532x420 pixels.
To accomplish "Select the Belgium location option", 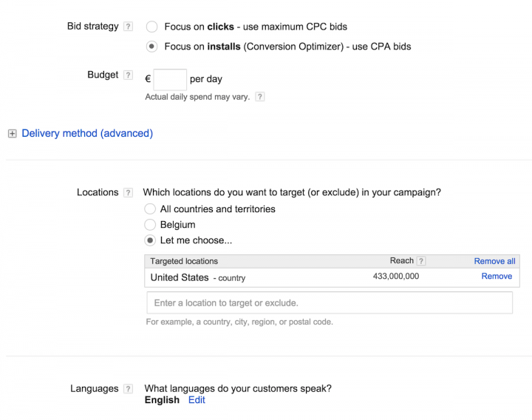I will pos(150,225).
